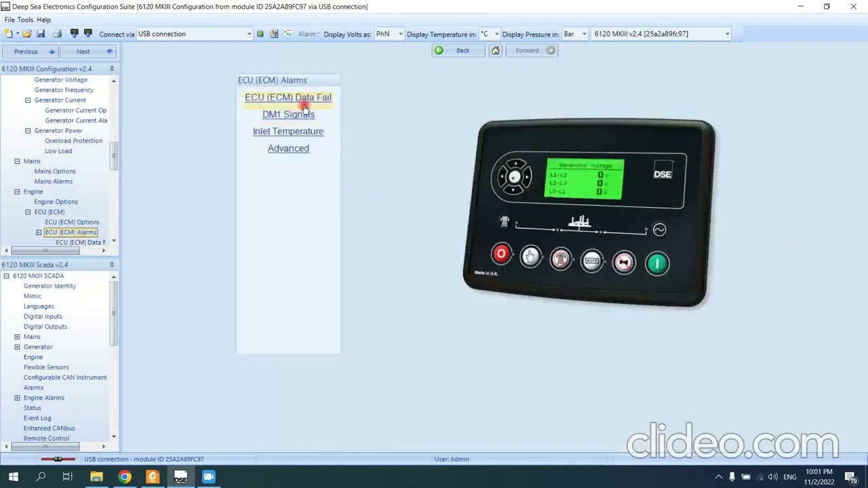This screenshot has width=868, height=488.
Task: Open the Advanced link
Action: click(288, 148)
